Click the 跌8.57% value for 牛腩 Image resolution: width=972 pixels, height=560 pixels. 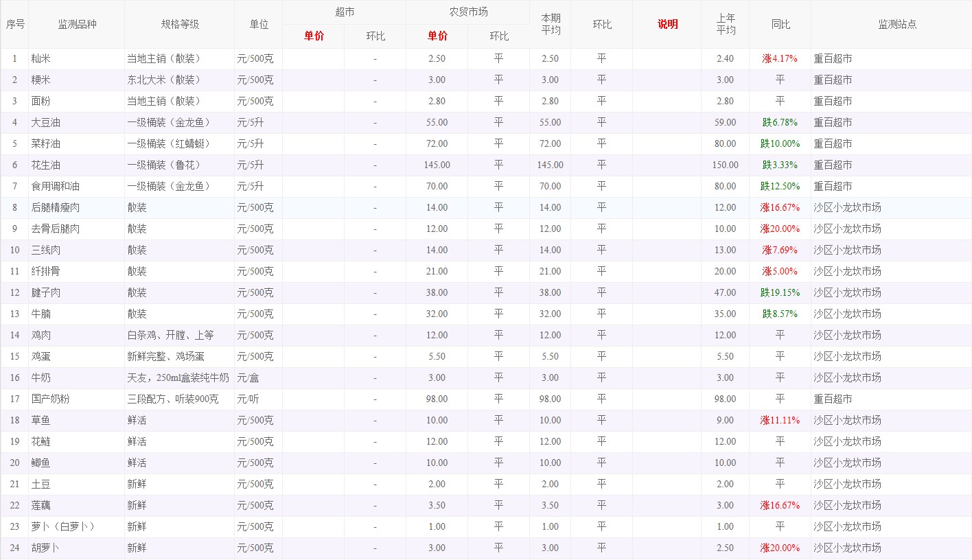[x=780, y=314]
